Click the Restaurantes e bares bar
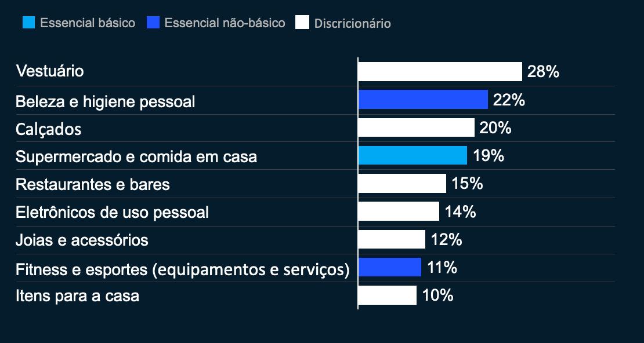Screen dimensions: 644x343 click(x=401, y=184)
